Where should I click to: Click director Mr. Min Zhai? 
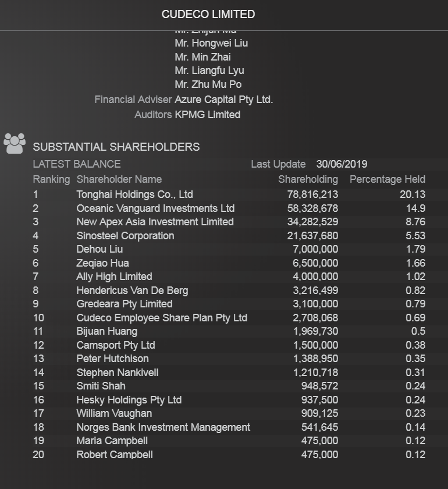coord(202,57)
